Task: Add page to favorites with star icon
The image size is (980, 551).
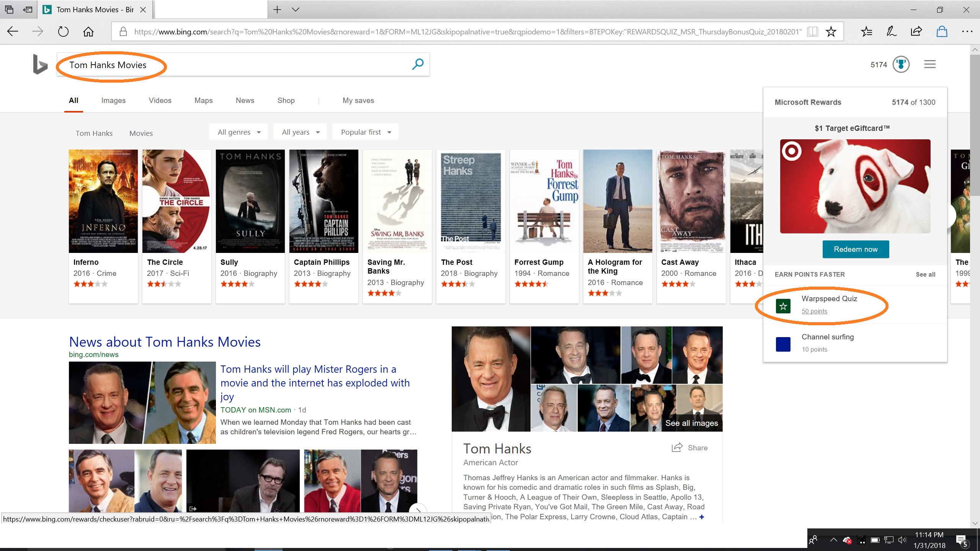Action: pos(831,31)
